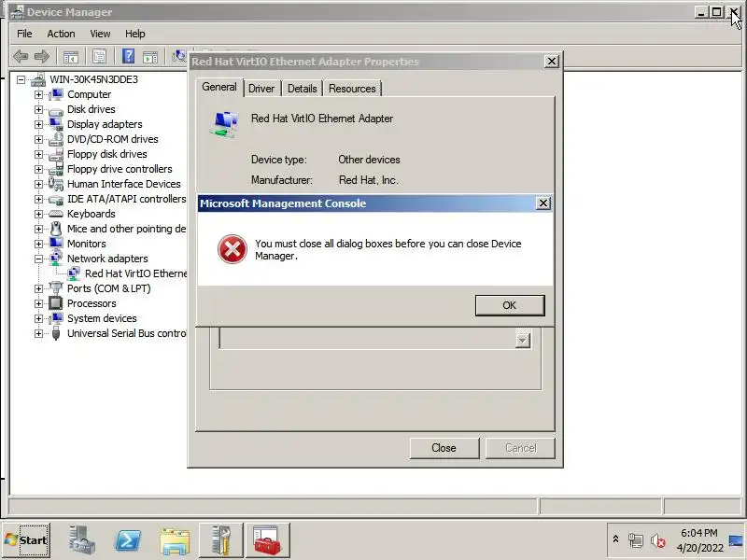Switch to the Driver tab

click(x=261, y=89)
